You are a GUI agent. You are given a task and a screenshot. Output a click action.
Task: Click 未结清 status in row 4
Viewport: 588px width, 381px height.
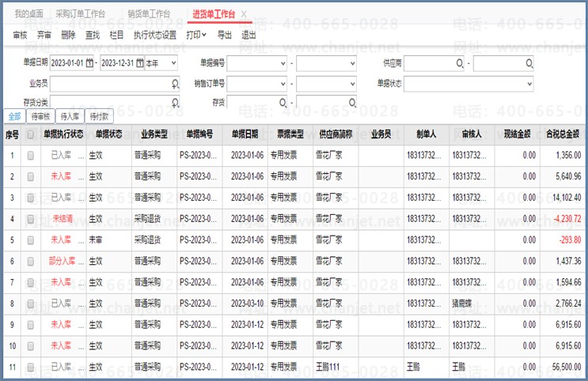pyautogui.click(x=63, y=219)
